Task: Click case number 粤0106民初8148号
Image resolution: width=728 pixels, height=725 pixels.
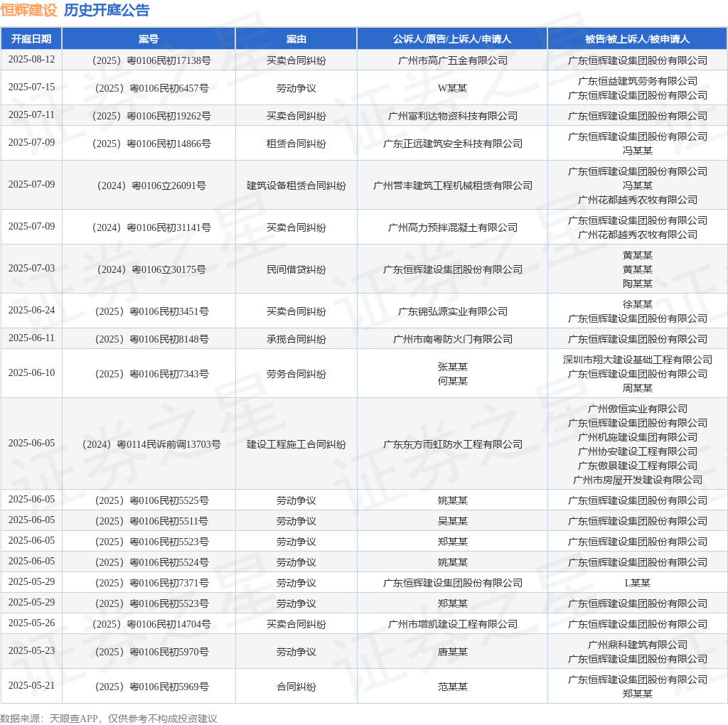Action: pos(151,339)
